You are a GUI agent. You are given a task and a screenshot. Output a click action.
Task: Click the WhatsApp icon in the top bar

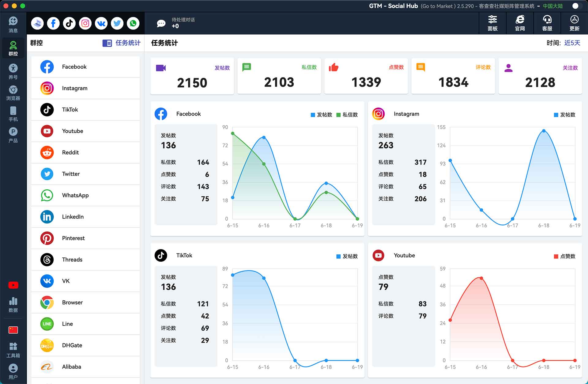[133, 23]
